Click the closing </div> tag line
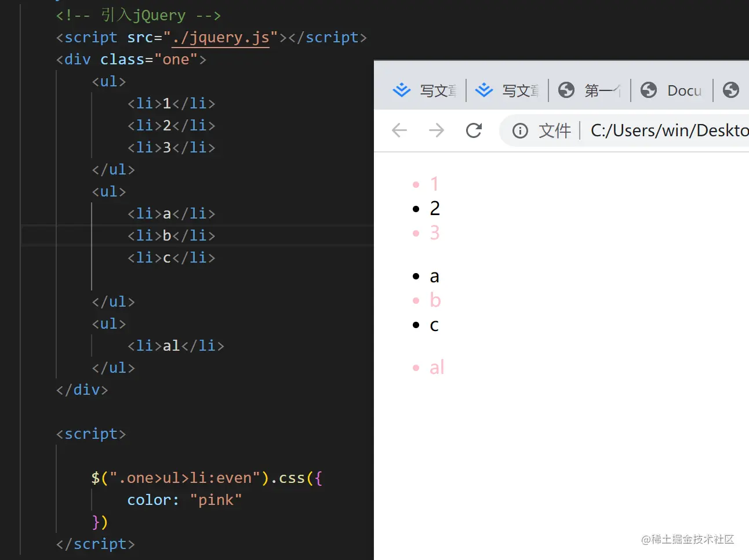Screen dimensions: 749x560 [82, 390]
